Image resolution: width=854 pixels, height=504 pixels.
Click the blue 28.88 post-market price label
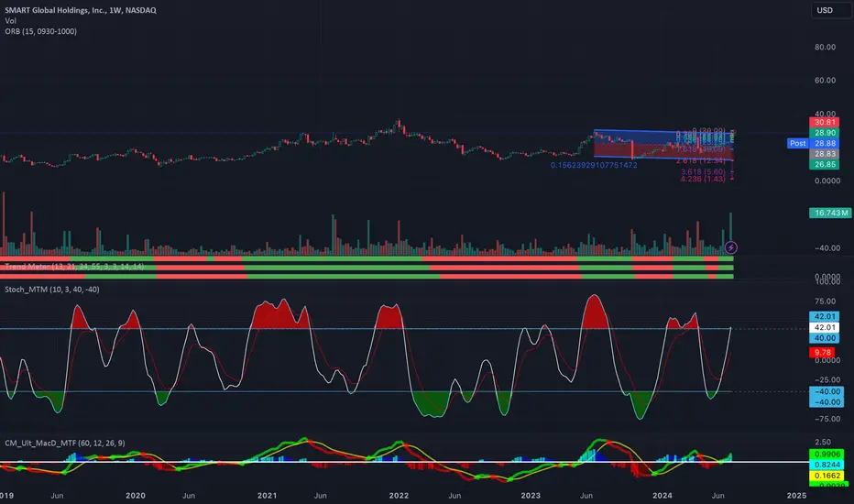click(825, 143)
